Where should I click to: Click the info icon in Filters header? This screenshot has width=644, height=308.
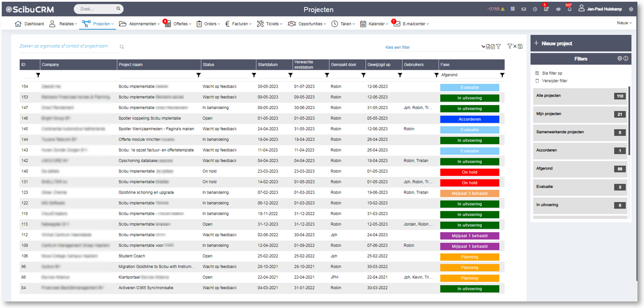coord(626,58)
